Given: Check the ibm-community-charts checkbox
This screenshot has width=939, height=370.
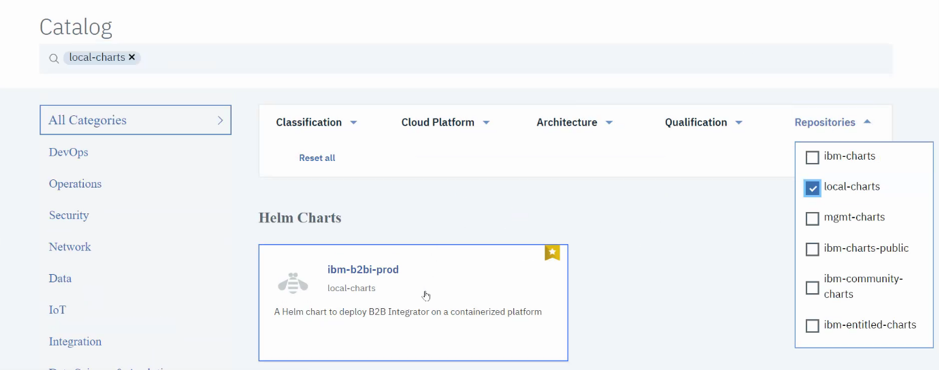Looking at the screenshot, I should click(812, 288).
